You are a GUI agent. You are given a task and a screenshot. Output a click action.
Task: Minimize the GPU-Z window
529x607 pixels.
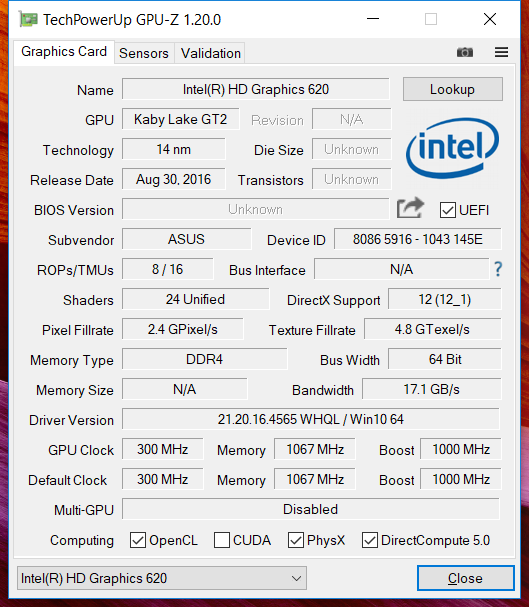[373, 19]
